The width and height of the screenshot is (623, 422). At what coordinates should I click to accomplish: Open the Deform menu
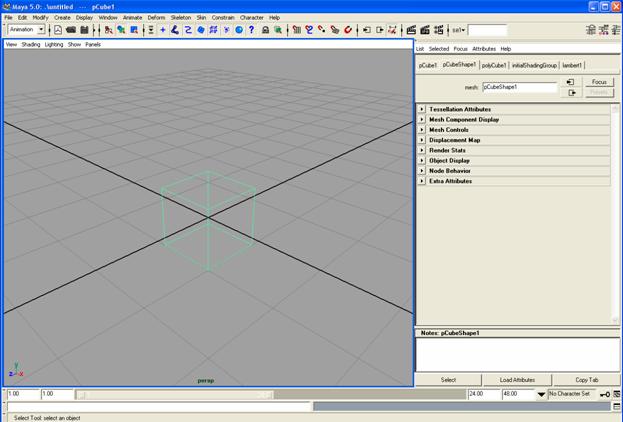pyautogui.click(x=156, y=17)
